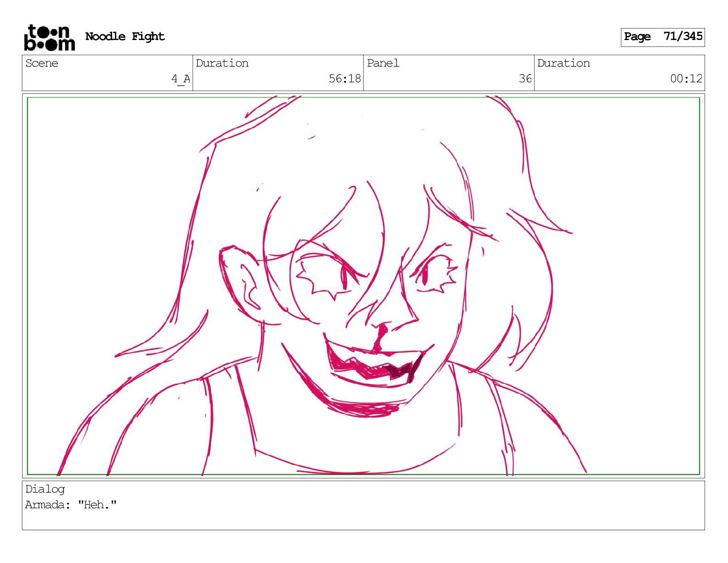The width and height of the screenshot is (728, 563).
Task: Select the 'Panel' header label
Action: point(383,63)
